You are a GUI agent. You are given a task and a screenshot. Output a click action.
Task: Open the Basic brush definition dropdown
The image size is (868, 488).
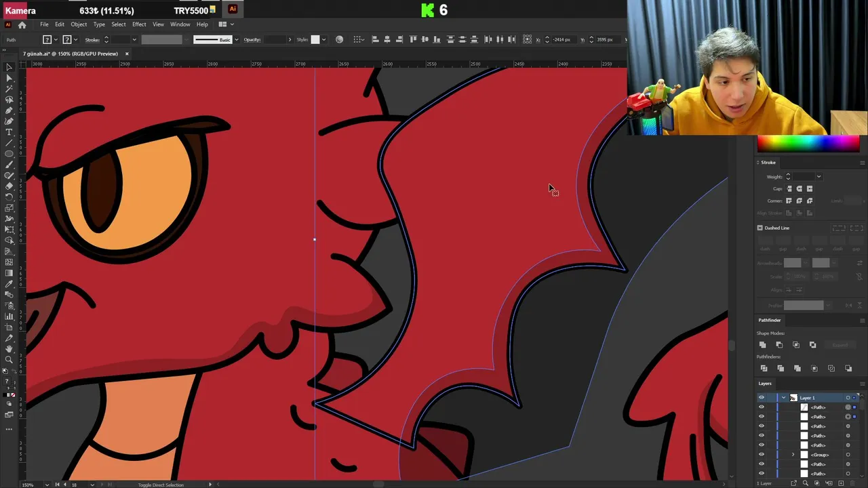236,39
